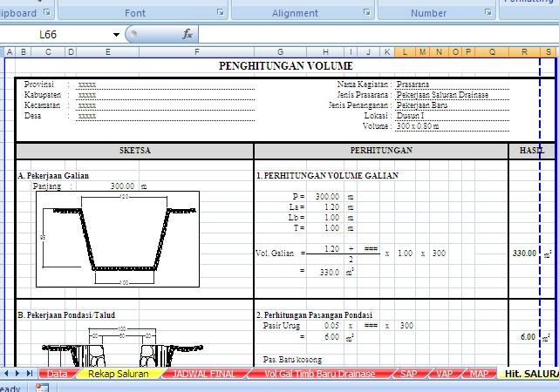Click the A. Pekerjaan Galian heading
Viewport: 559px width, 392px height.
point(53,175)
